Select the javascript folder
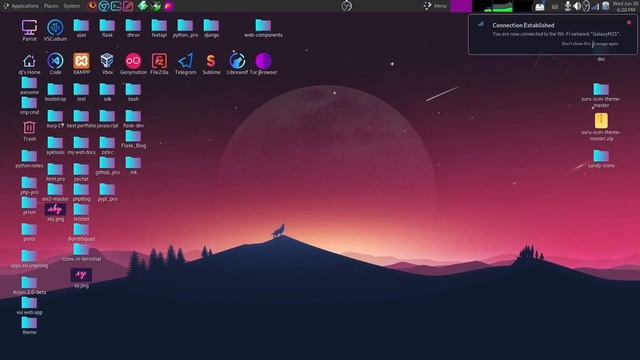 (x=107, y=119)
